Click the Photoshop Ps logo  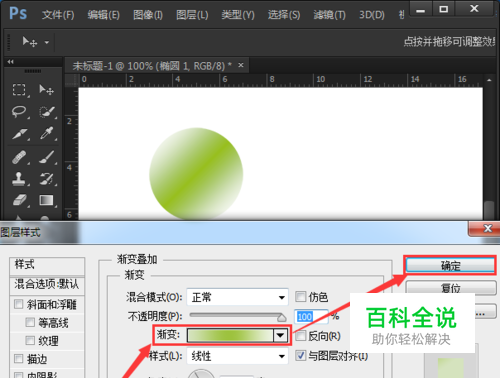tap(18, 13)
